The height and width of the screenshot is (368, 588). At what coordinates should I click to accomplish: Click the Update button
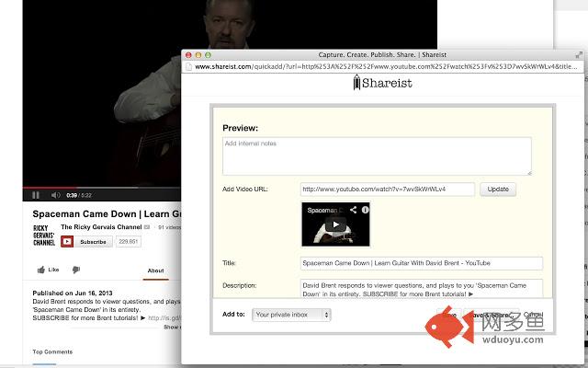pyautogui.click(x=498, y=190)
